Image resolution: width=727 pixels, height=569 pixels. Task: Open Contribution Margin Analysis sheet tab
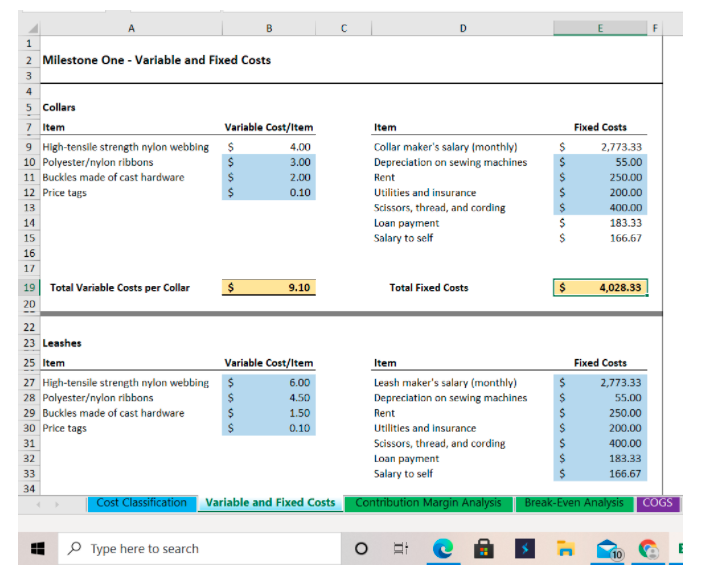428,503
